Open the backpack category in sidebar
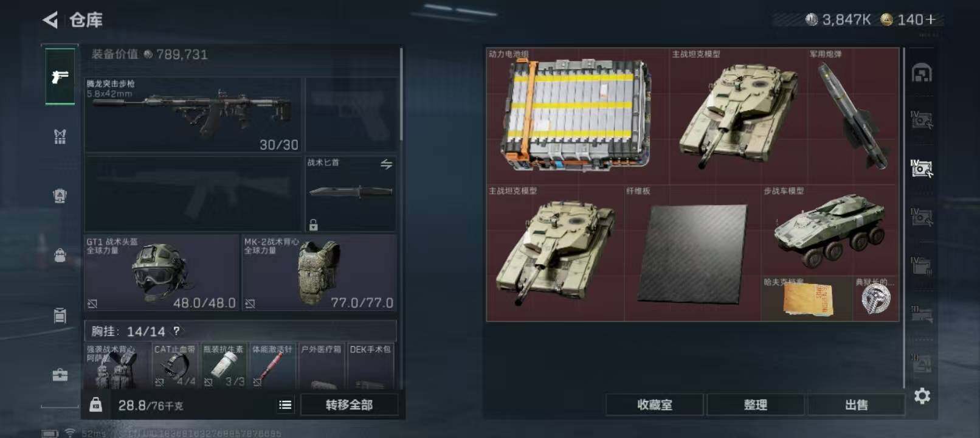 pyautogui.click(x=60, y=255)
